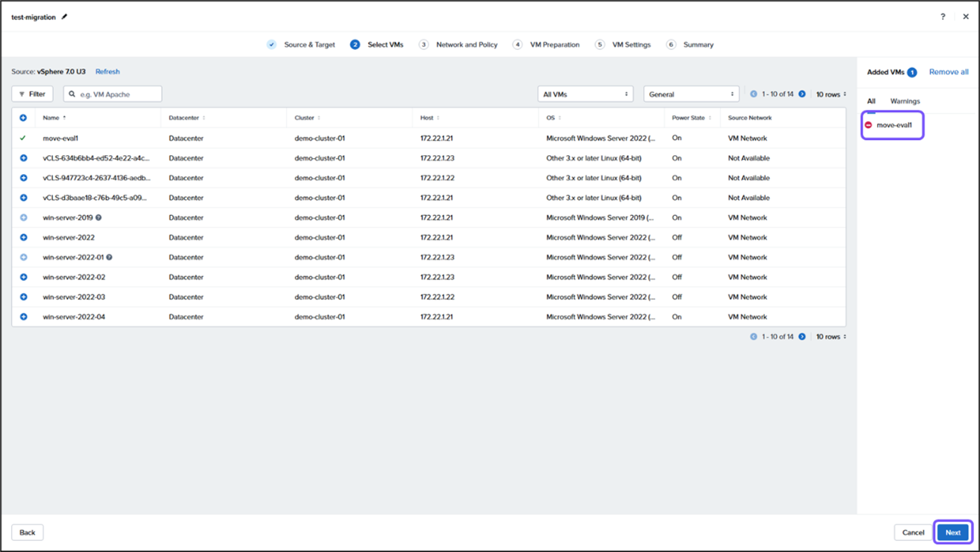Viewport: 980px width, 552px height.
Task: Expand the General view dropdown
Action: tap(691, 95)
